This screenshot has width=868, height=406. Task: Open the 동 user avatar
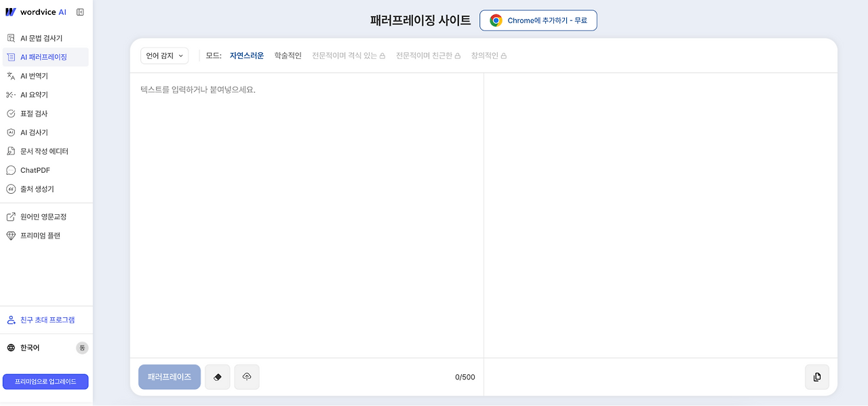pos(82,348)
